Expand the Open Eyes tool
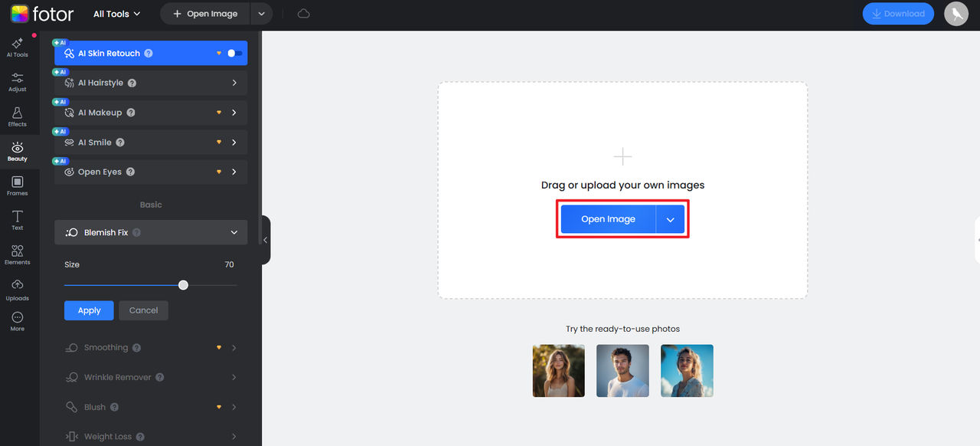Image resolution: width=980 pixels, height=446 pixels. [234, 172]
